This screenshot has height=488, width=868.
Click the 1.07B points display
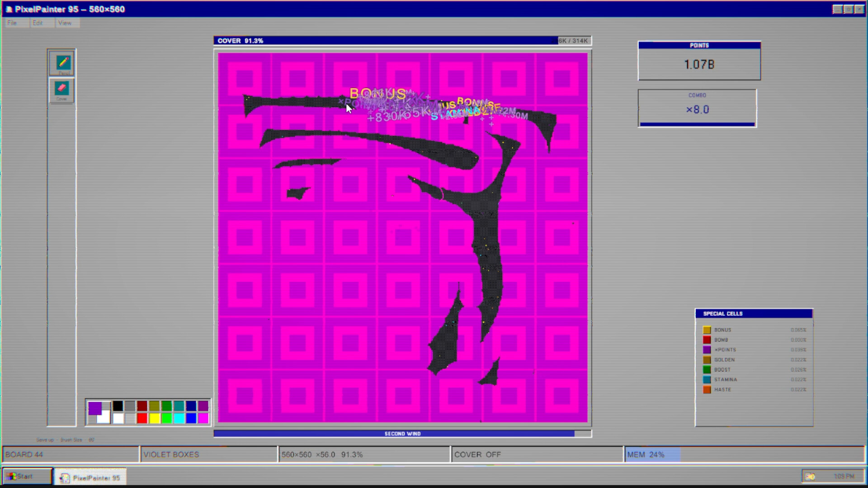pos(699,65)
